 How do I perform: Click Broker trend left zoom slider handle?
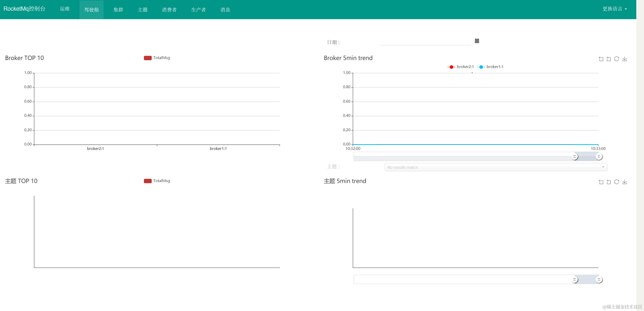tap(574, 157)
